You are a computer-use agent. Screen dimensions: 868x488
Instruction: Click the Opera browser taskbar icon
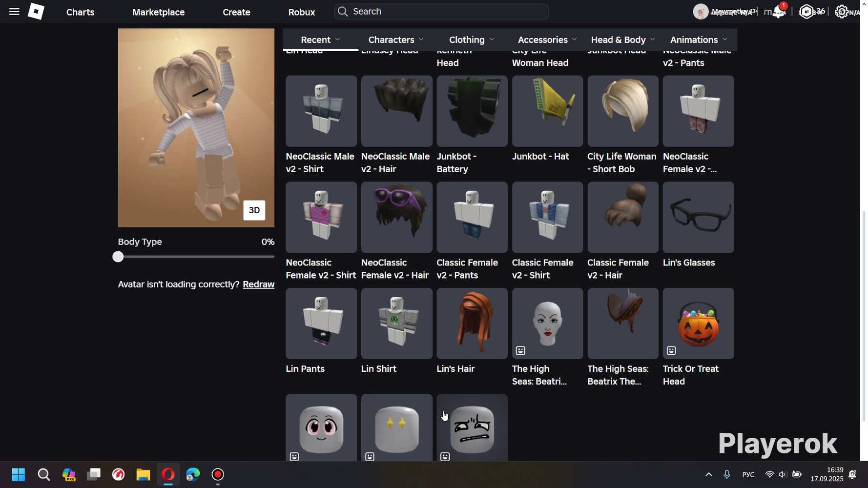tap(168, 475)
